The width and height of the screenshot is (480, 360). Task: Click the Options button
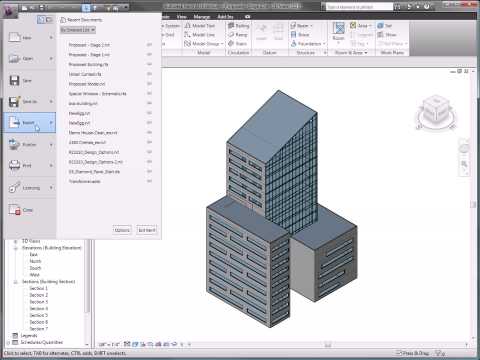click(122, 230)
